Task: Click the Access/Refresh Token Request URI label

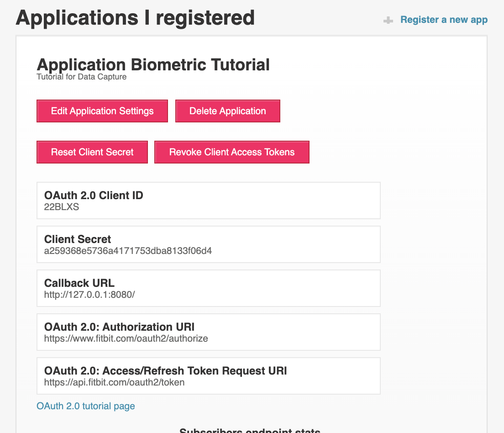Action: pyautogui.click(x=165, y=371)
